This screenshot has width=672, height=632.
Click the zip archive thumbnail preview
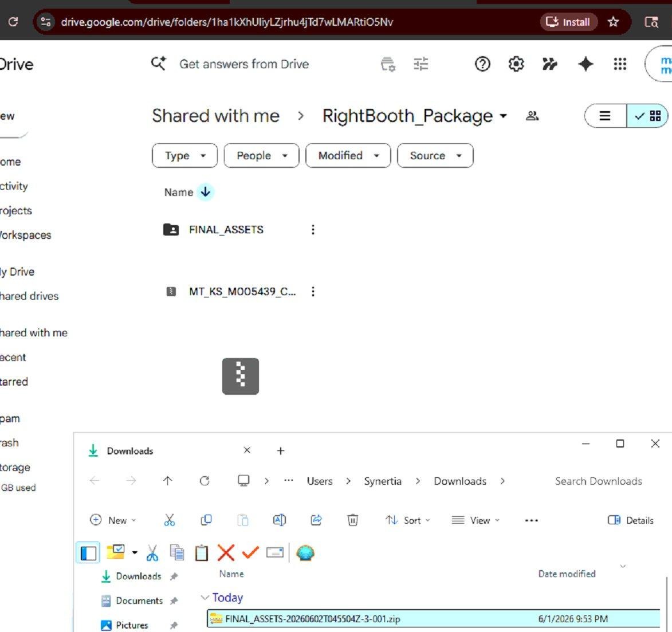(x=241, y=376)
